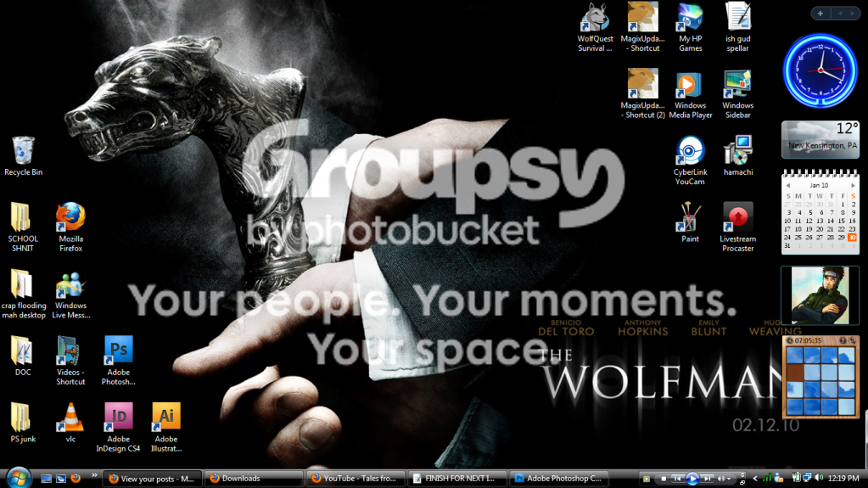Launch the hamachi shortcut
868x488 pixels.
738,156
